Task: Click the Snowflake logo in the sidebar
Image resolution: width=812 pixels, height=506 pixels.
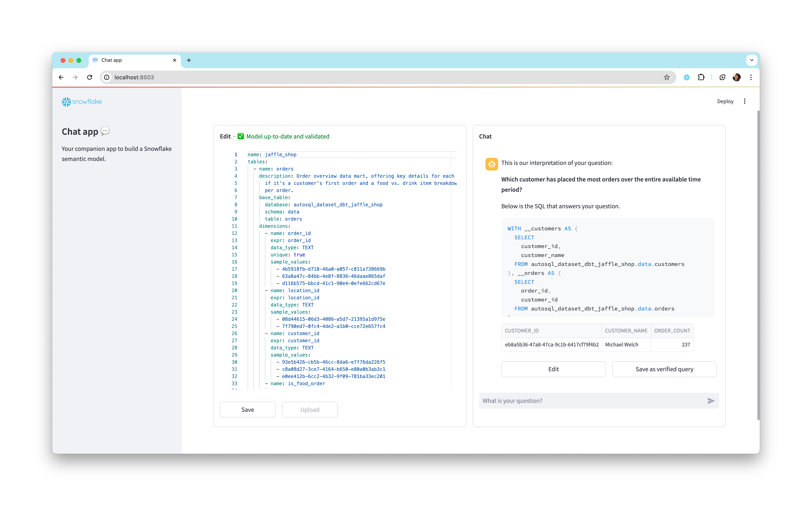Action: click(x=81, y=102)
